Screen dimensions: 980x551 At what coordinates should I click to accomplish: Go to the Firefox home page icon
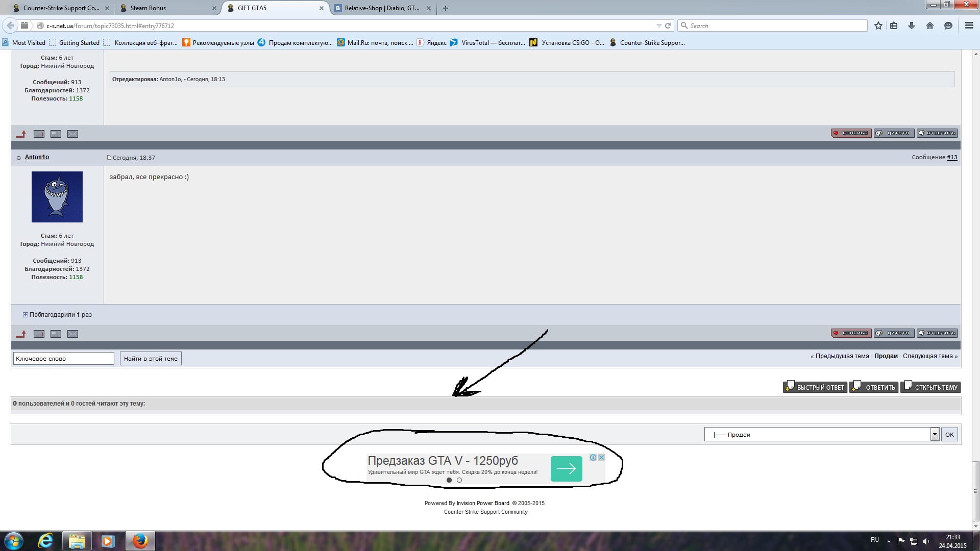[930, 26]
